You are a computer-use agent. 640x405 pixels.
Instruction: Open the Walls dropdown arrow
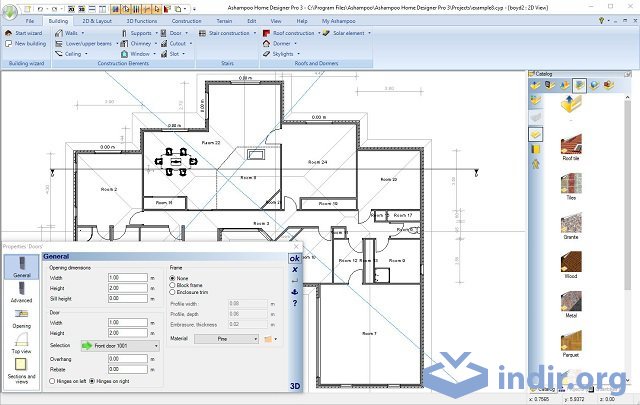(83, 33)
